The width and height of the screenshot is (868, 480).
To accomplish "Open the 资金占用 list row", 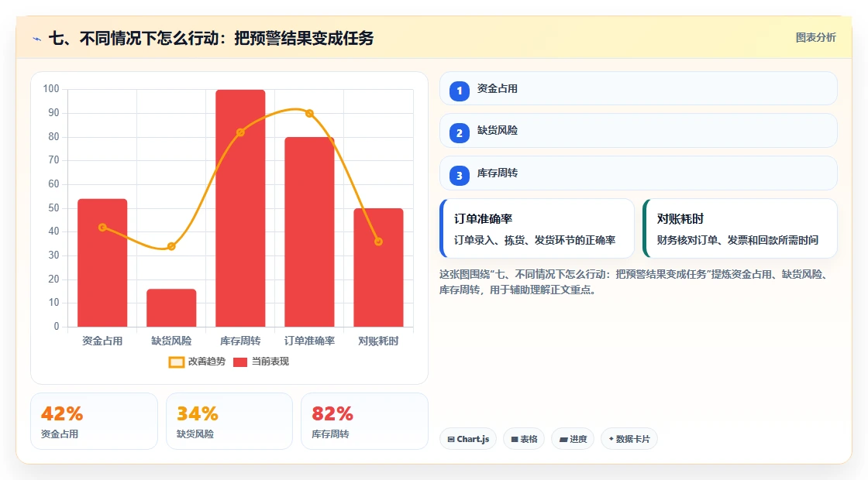I will (x=639, y=88).
